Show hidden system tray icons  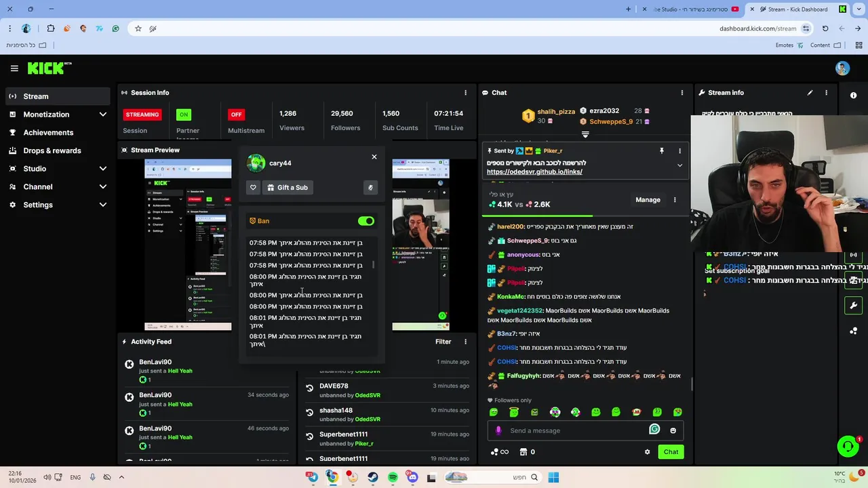tap(121, 477)
